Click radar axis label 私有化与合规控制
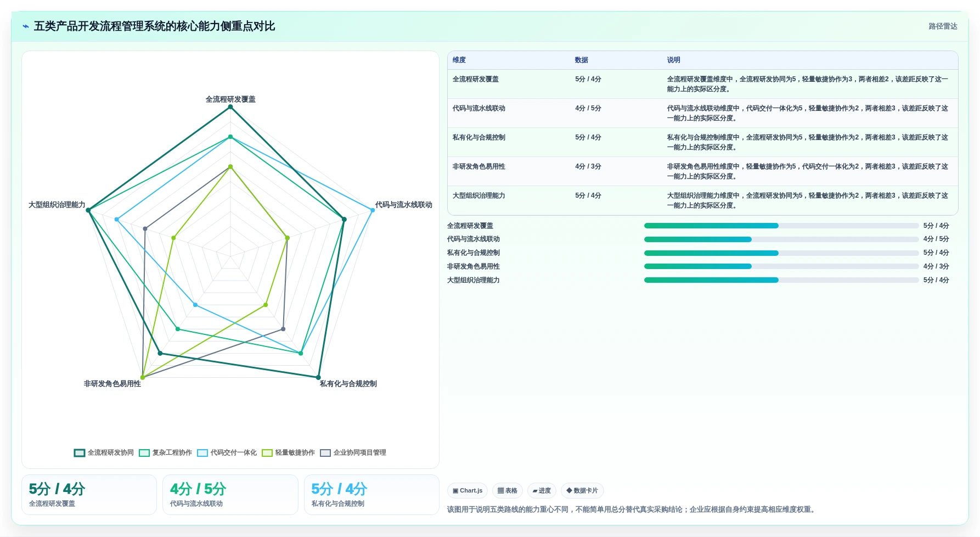This screenshot has width=980, height=537. click(348, 384)
